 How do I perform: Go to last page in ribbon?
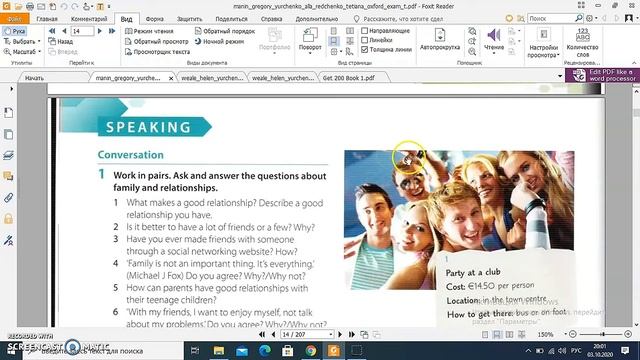coord(112,31)
